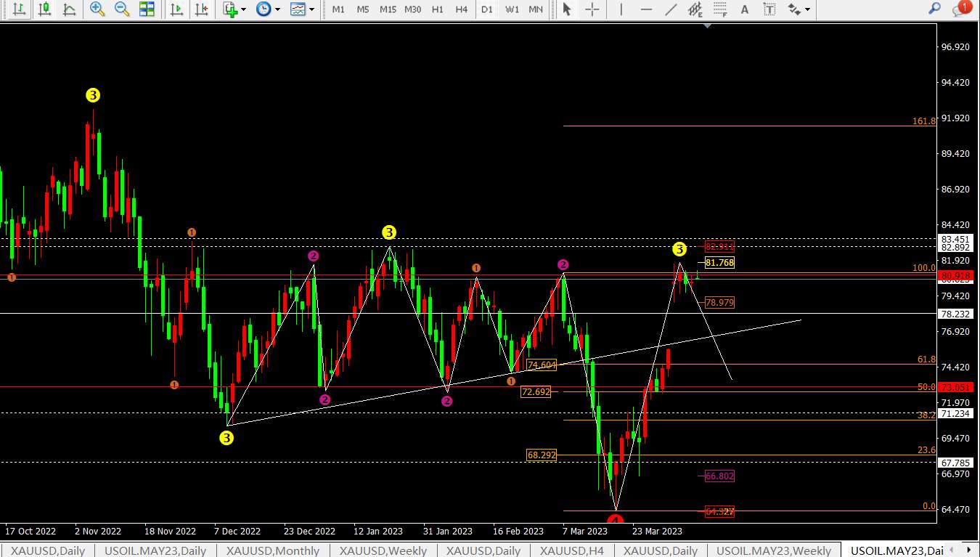Click the '7 Dec 2022' date label
This screenshot has width=980, height=557.
(x=237, y=531)
